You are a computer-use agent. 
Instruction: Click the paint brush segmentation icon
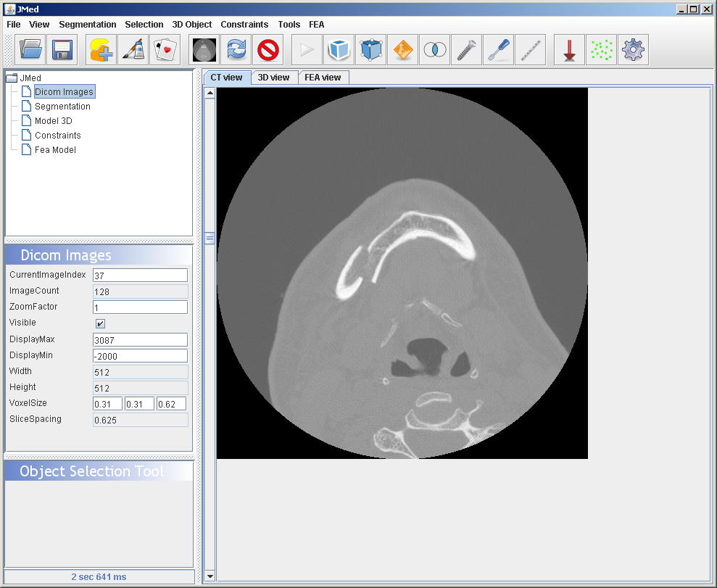[133, 50]
